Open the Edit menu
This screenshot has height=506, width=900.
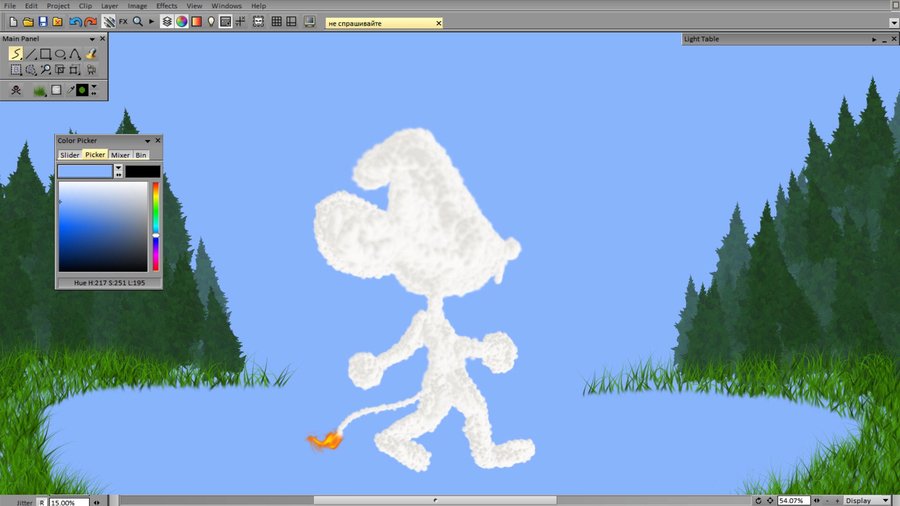(x=31, y=6)
